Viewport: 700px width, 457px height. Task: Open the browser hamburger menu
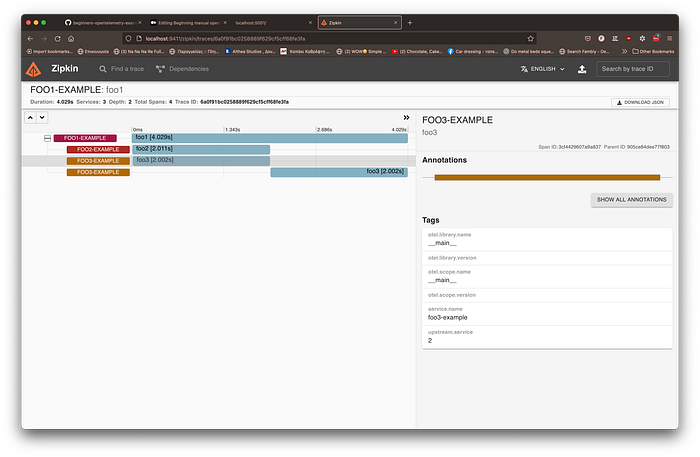click(x=670, y=39)
